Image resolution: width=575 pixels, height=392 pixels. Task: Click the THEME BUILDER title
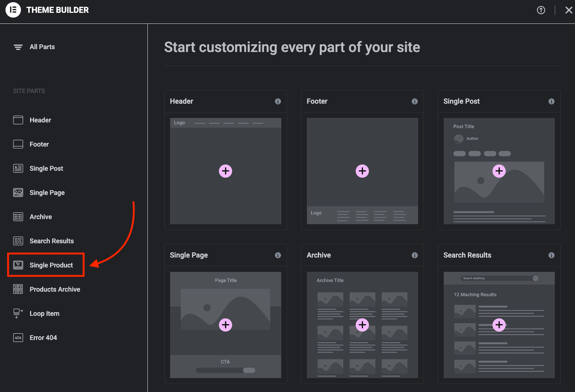58,10
